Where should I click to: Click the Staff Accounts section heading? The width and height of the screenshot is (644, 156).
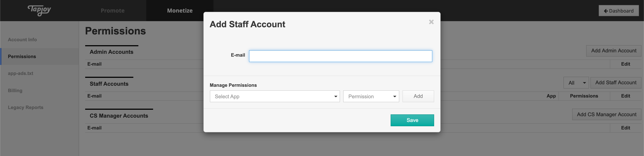click(x=109, y=84)
